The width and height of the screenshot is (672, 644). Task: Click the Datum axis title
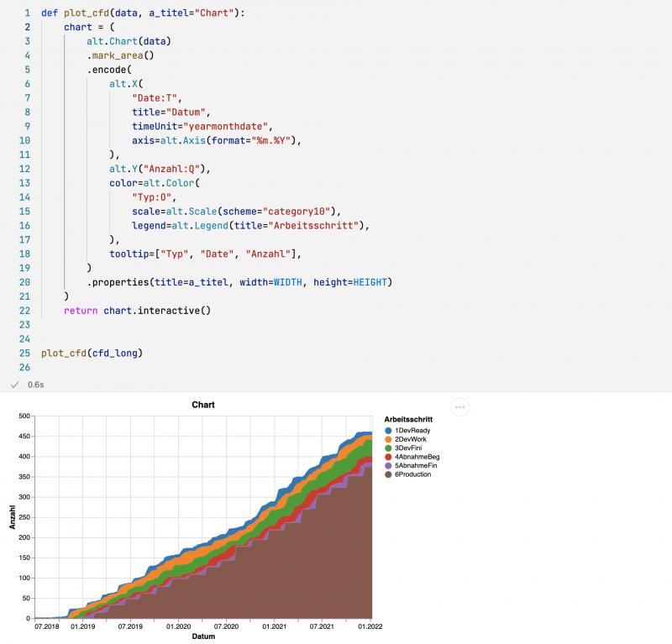click(203, 636)
